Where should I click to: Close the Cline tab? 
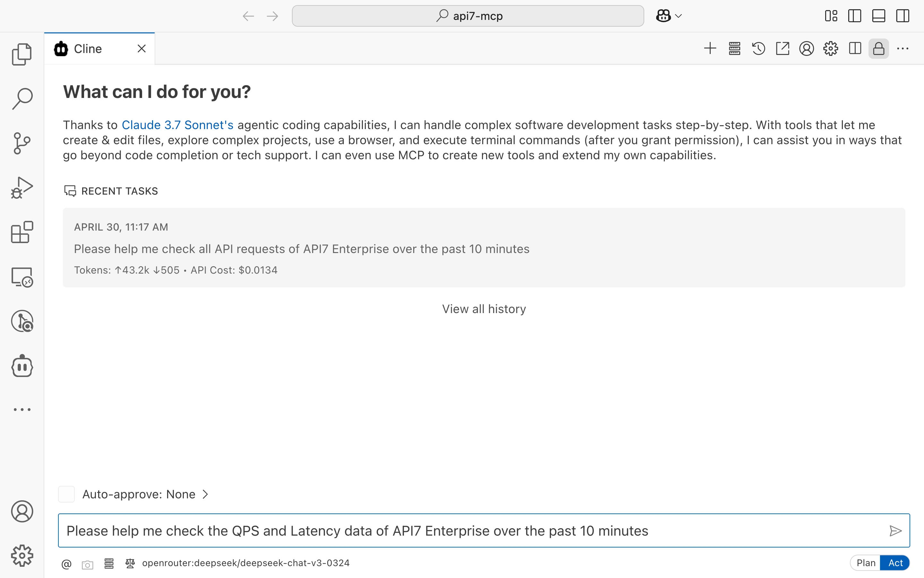(142, 48)
